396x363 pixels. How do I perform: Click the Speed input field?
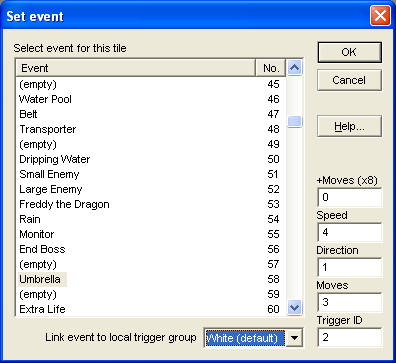point(350,232)
